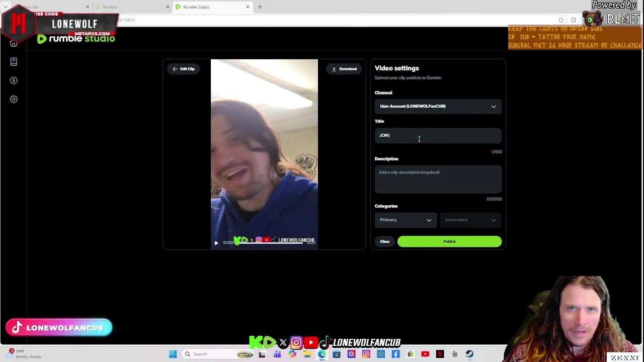Open Microsoft Edge on taskbar
644x362 pixels.
[x=322, y=354]
